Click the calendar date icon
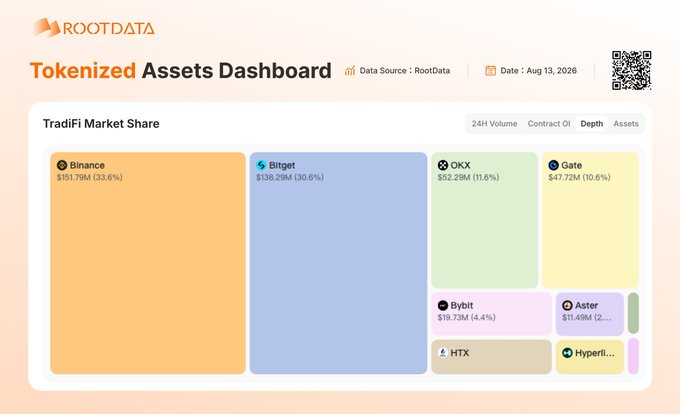680x414 pixels. 490,71
